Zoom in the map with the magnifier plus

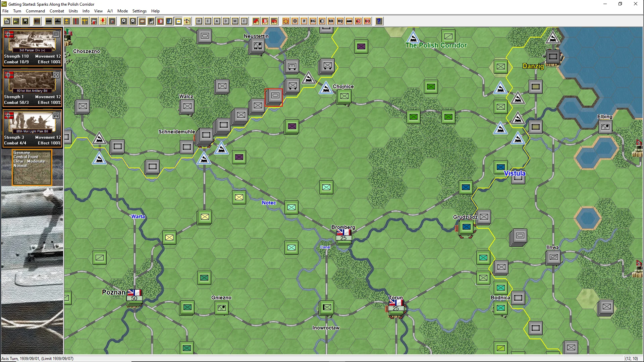[x=124, y=21]
